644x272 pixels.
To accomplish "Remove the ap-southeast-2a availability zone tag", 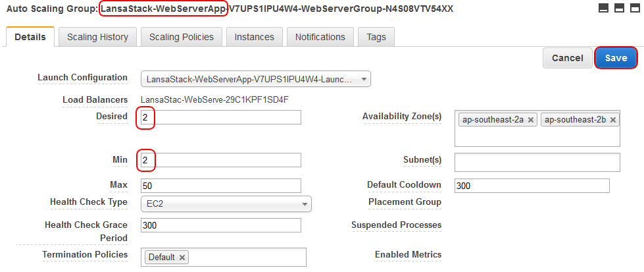I will pyautogui.click(x=530, y=120).
